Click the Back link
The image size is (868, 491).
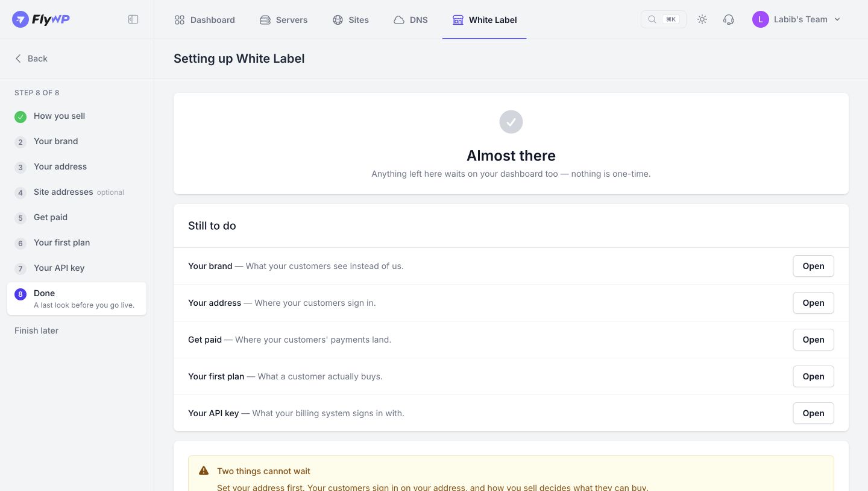(31, 59)
